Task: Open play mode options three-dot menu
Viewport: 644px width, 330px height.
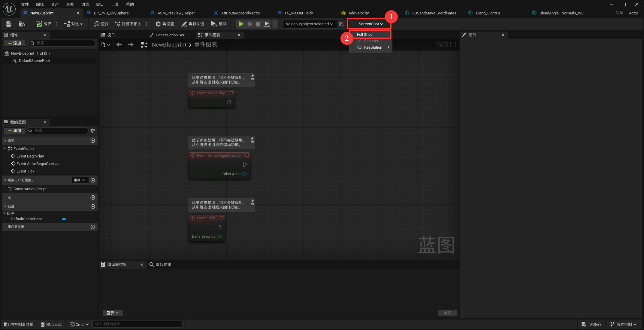Action: click(x=275, y=24)
